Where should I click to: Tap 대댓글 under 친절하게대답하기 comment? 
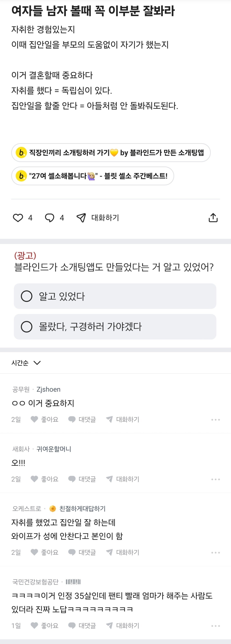tap(82, 552)
